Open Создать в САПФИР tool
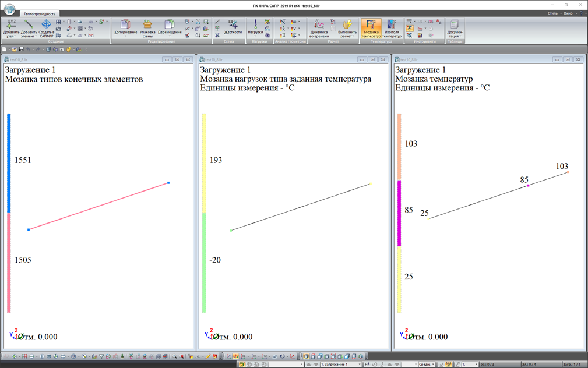The image size is (588, 368). pos(46,24)
